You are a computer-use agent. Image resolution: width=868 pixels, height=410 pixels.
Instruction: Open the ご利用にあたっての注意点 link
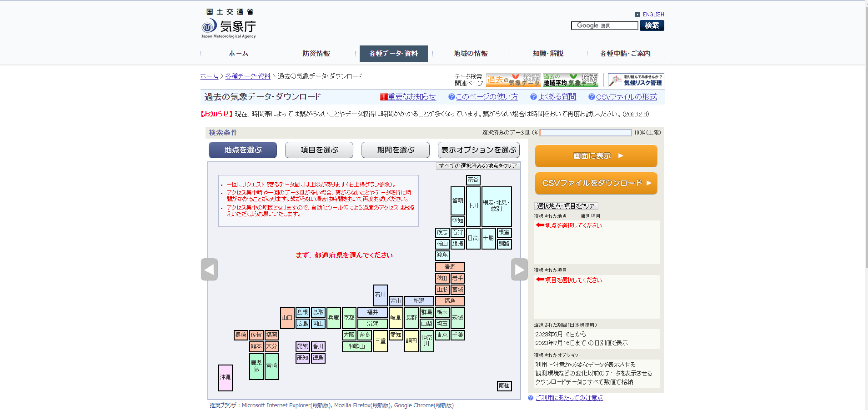(569, 398)
